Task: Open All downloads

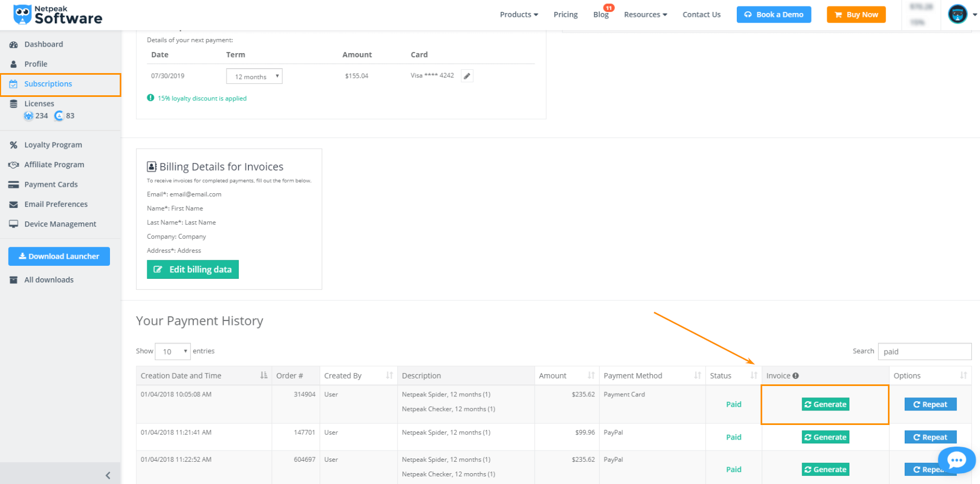Action: coord(49,280)
